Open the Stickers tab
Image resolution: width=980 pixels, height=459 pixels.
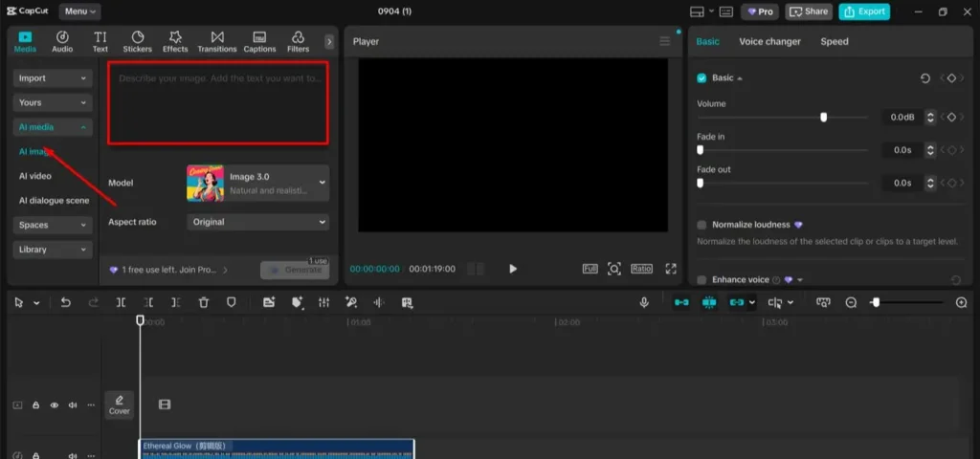click(138, 42)
